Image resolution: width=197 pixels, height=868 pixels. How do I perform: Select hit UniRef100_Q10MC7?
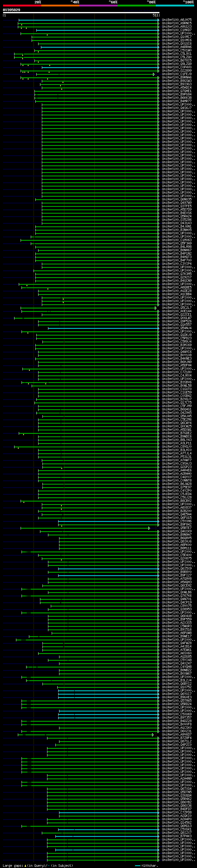(177, 37)
